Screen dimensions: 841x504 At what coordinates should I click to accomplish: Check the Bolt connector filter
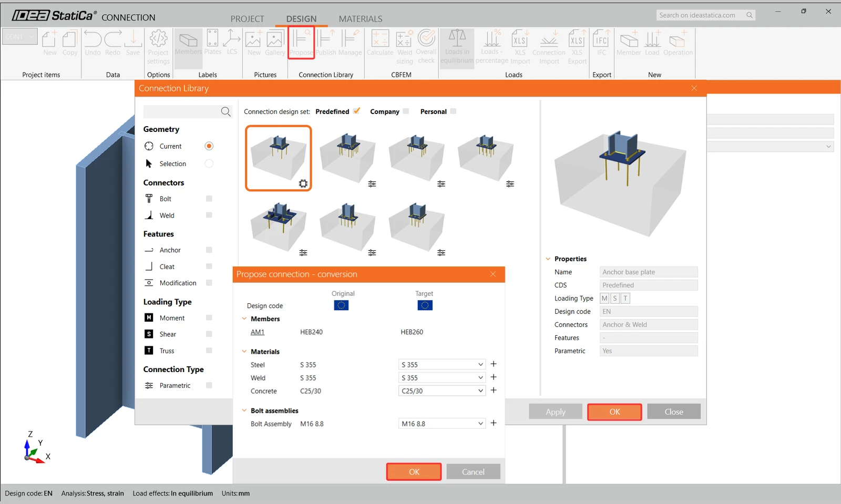209,199
